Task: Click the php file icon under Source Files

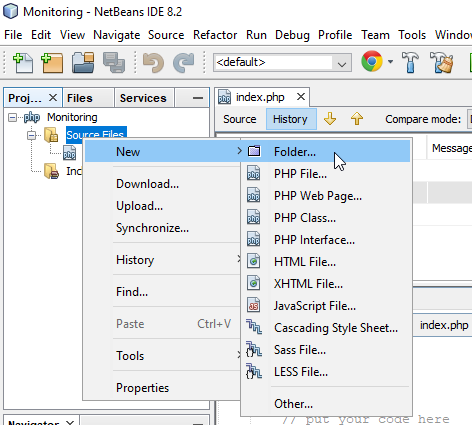Action: coord(69,153)
